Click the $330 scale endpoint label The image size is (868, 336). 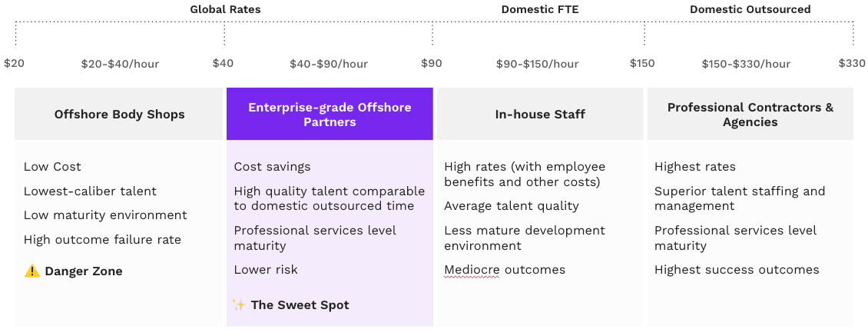coord(852,62)
